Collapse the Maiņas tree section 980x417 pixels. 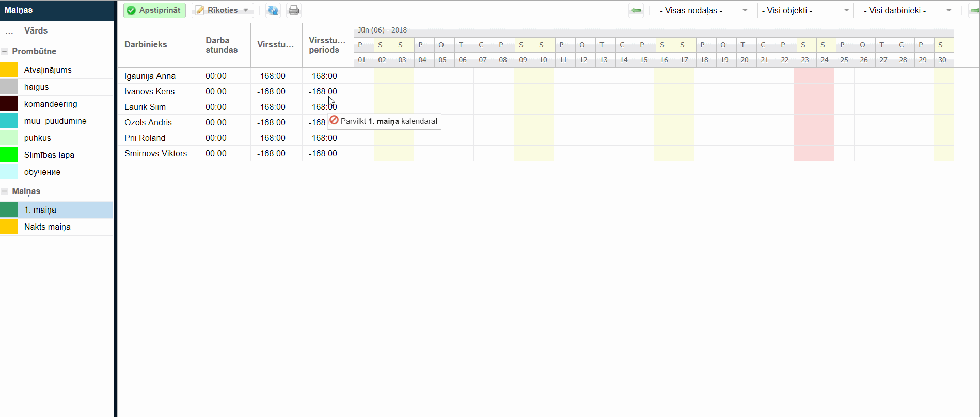(x=5, y=191)
